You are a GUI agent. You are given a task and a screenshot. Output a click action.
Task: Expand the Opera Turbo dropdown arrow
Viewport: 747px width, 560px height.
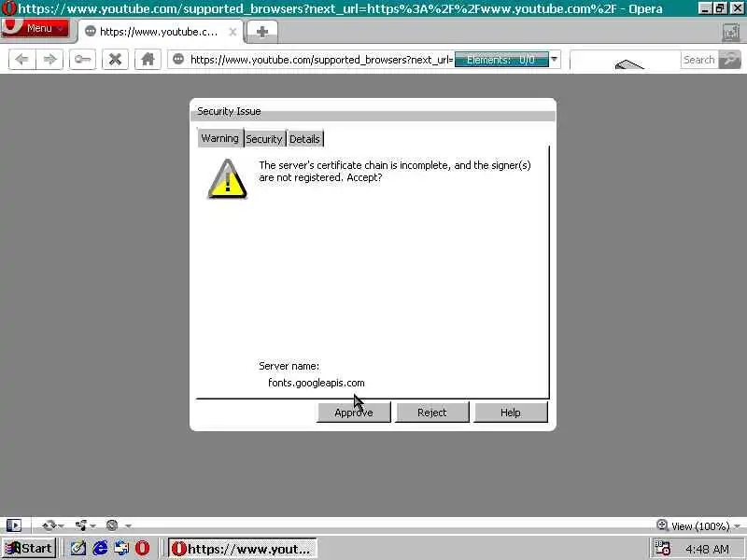point(128,526)
